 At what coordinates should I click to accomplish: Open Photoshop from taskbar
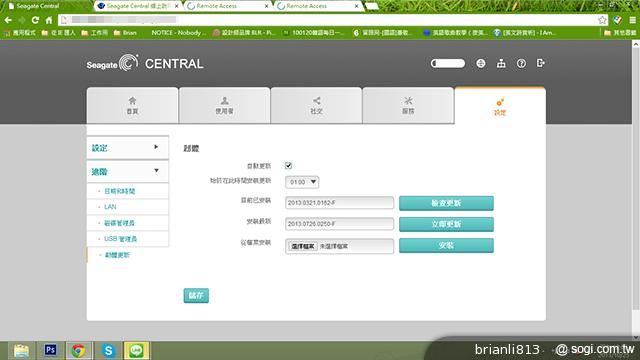click(51, 350)
